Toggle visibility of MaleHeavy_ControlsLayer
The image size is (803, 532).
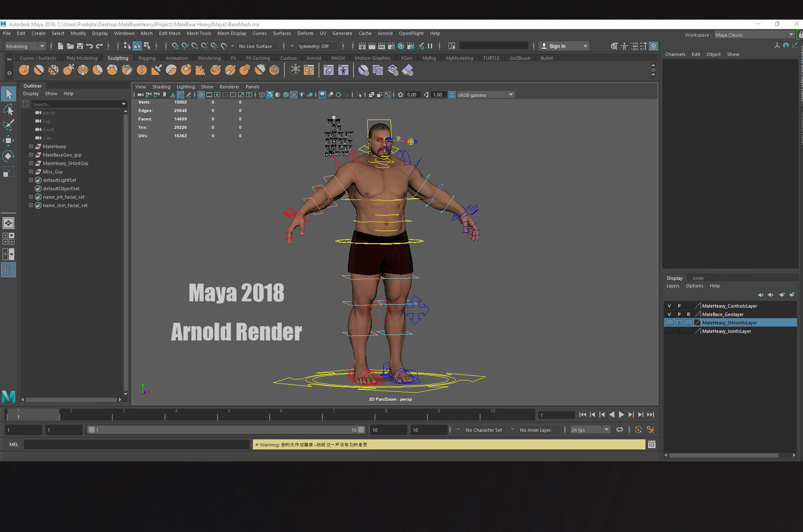tap(669, 306)
